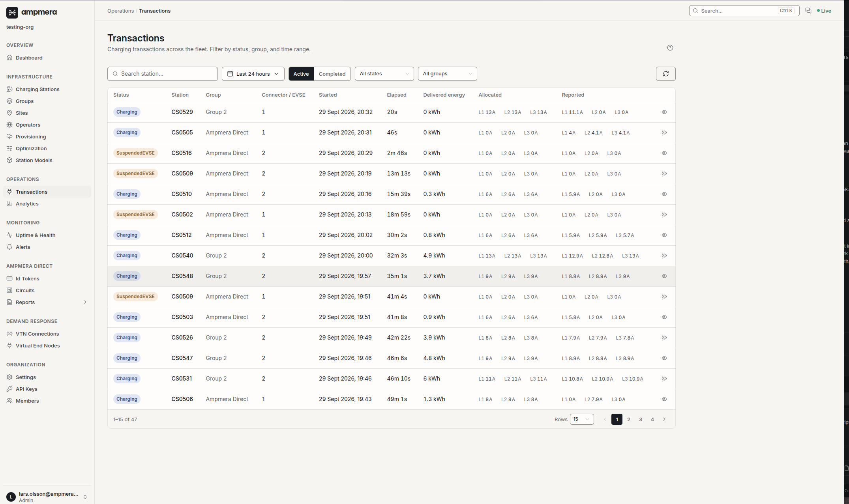Open the Rows per page dropdown
The image size is (849, 504).
tap(581, 419)
